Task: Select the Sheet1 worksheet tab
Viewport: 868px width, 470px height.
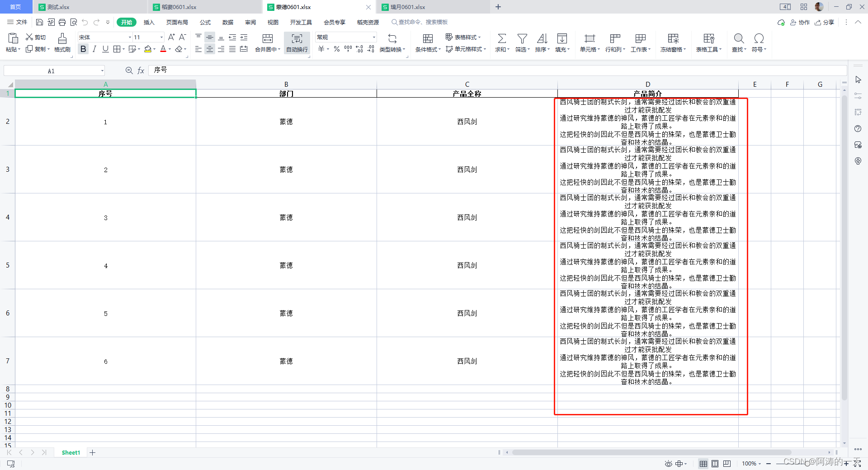Action: tap(71, 452)
